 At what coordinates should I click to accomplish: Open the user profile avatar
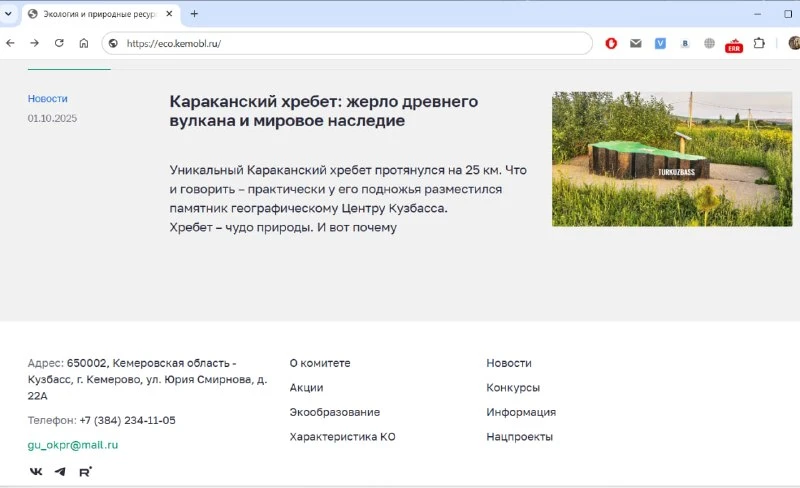794,43
